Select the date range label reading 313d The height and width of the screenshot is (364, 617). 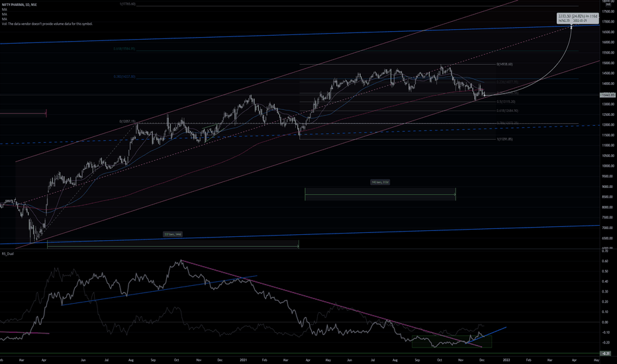pyautogui.click(x=380, y=182)
